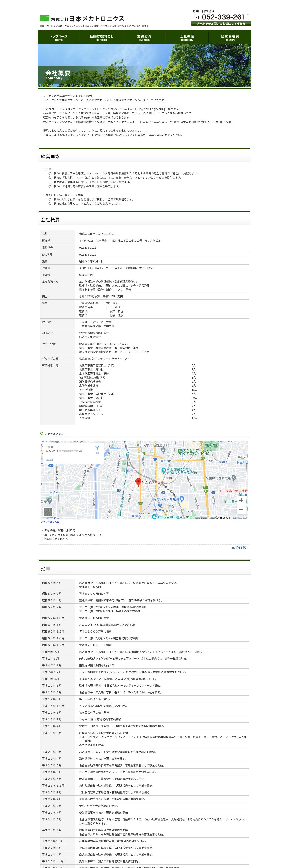Click the 株式会社日本メカトロニクス header title
This screenshot has height=868, width=289.
coord(88,18)
